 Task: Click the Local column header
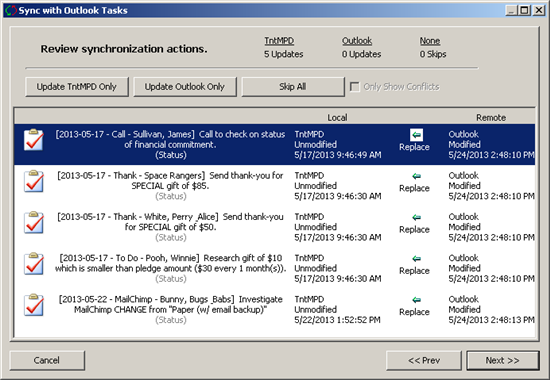[x=337, y=118]
